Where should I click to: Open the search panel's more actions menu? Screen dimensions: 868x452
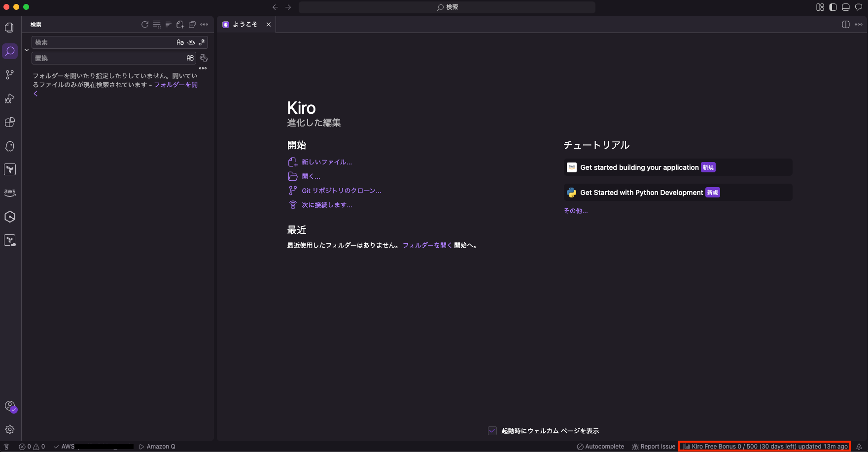pyautogui.click(x=205, y=24)
